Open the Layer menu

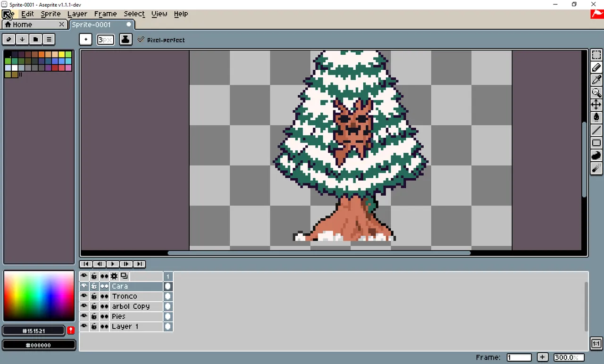(77, 14)
